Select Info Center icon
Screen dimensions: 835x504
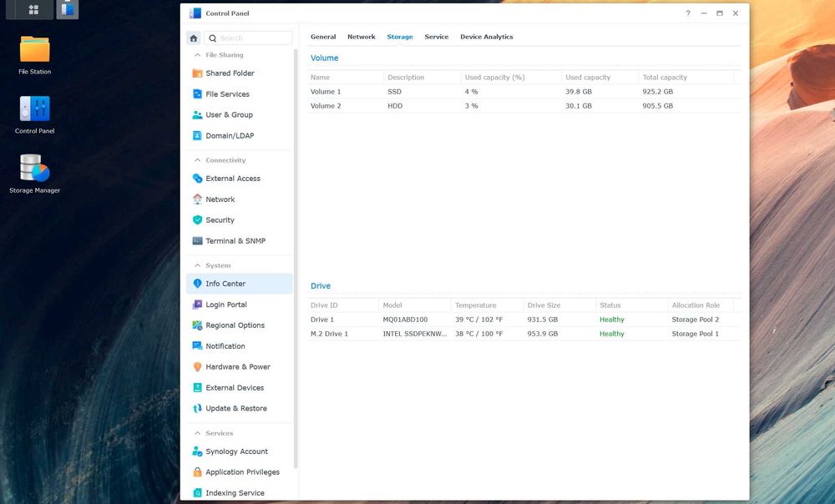click(197, 284)
